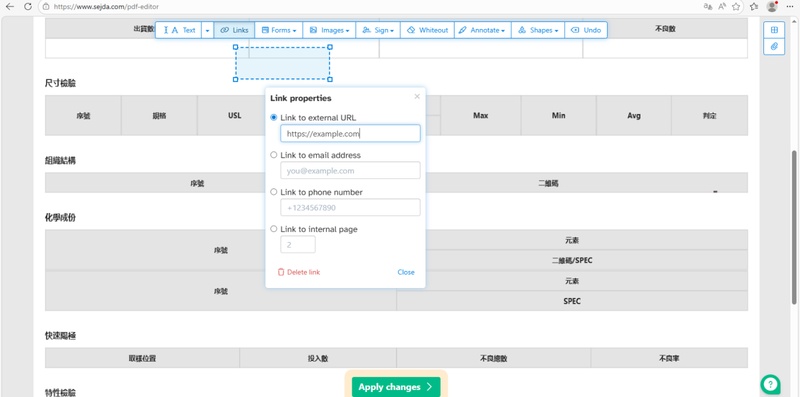Screen dimensions: 800x397
Task: Click the 判定 header cell
Action: click(710, 115)
